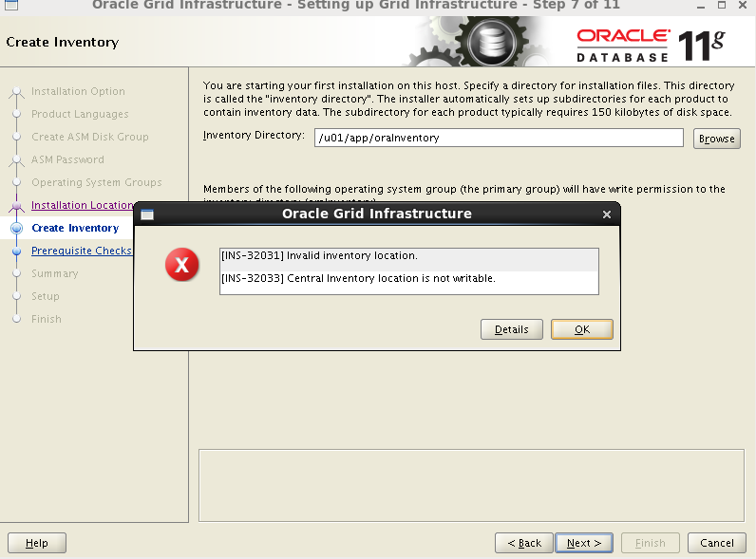Click the empty message pane at the bottom

471,485
